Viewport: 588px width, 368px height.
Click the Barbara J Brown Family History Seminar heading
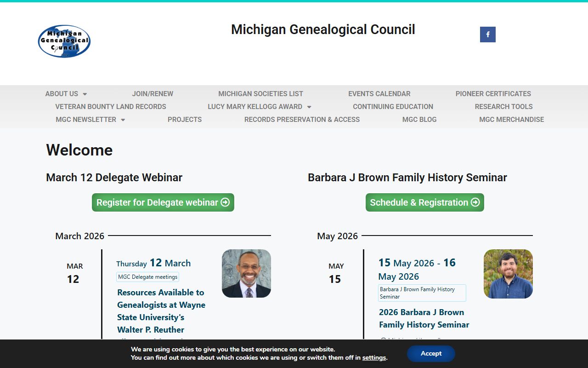(x=407, y=178)
